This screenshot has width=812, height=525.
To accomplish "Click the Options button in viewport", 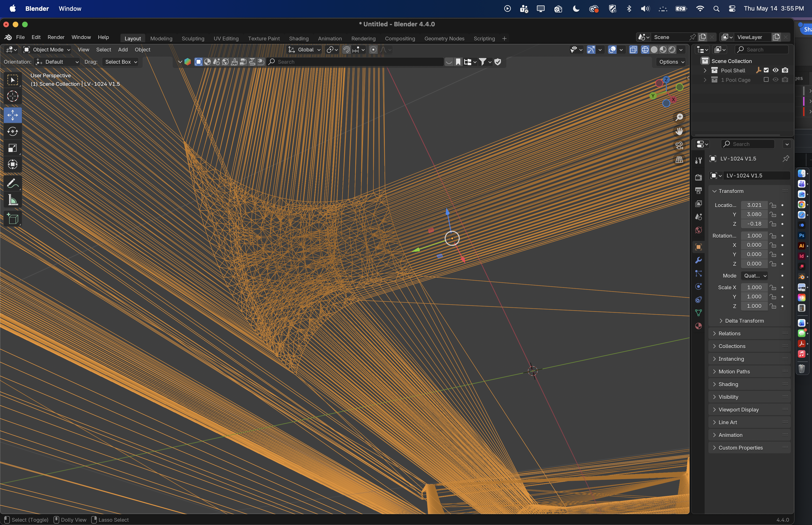I will click(x=671, y=62).
